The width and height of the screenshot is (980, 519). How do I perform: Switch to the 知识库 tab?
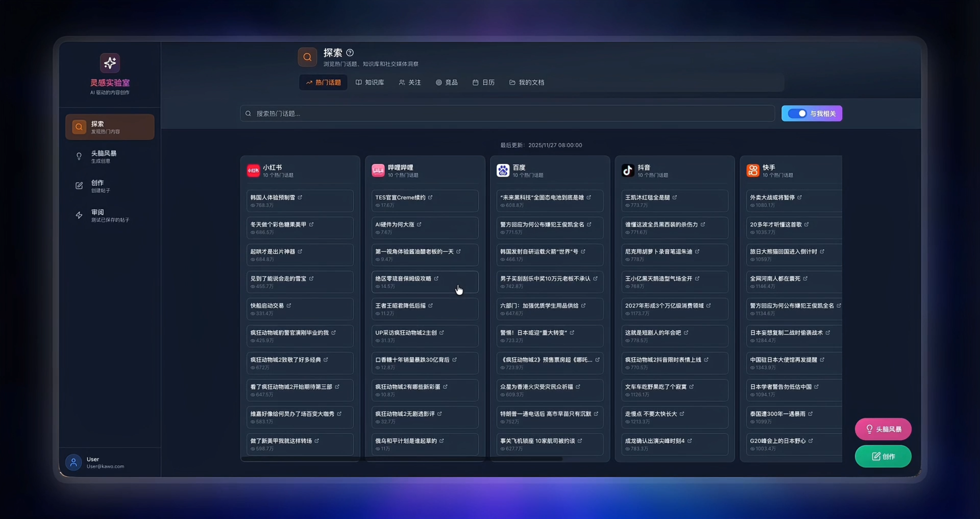click(x=370, y=82)
